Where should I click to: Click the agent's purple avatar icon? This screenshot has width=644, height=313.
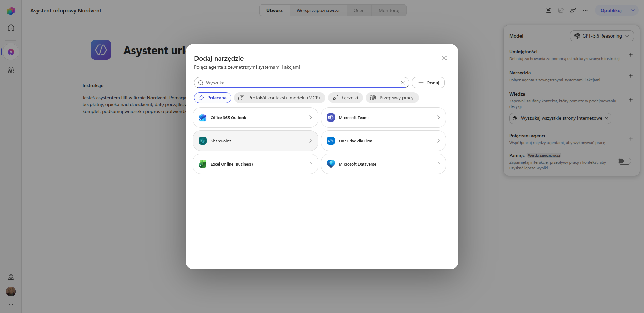101,50
